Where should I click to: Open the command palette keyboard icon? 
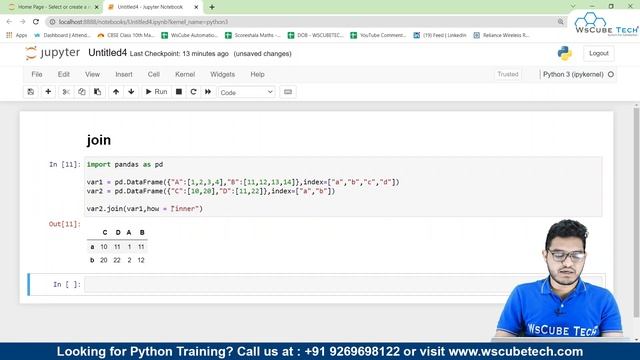click(288, 92)
